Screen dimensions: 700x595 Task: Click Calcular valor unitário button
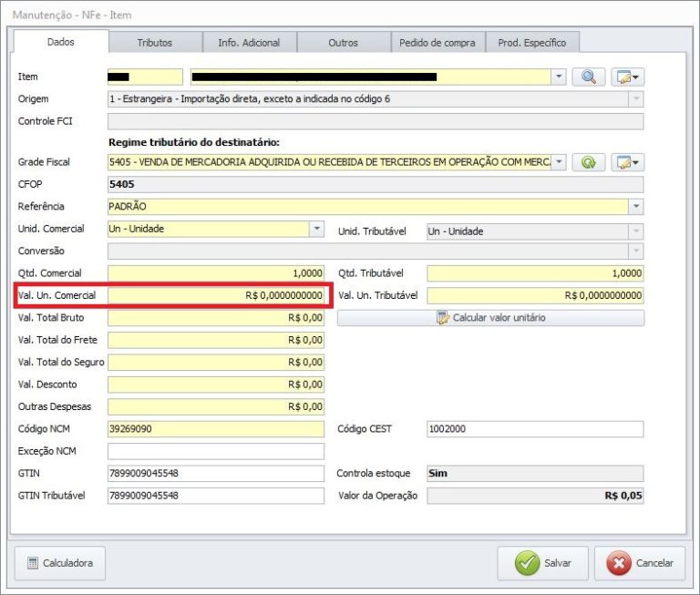pyautogui.click(x=490, y=318)
